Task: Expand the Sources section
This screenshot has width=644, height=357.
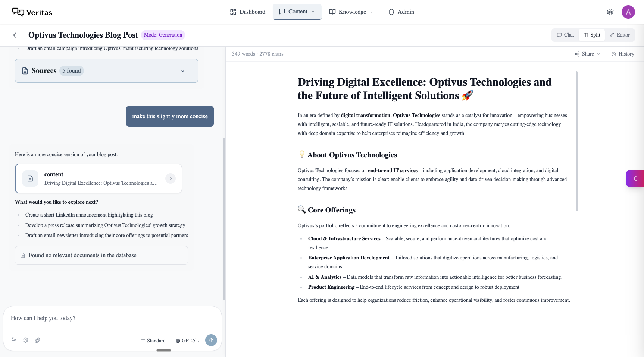Action: pyautogui.click(x=183, y=70)
